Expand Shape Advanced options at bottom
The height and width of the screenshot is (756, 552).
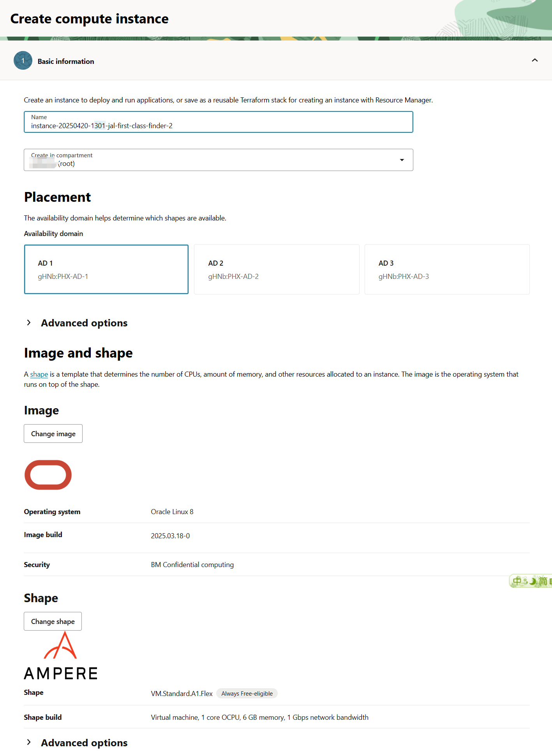pos(29,743)
